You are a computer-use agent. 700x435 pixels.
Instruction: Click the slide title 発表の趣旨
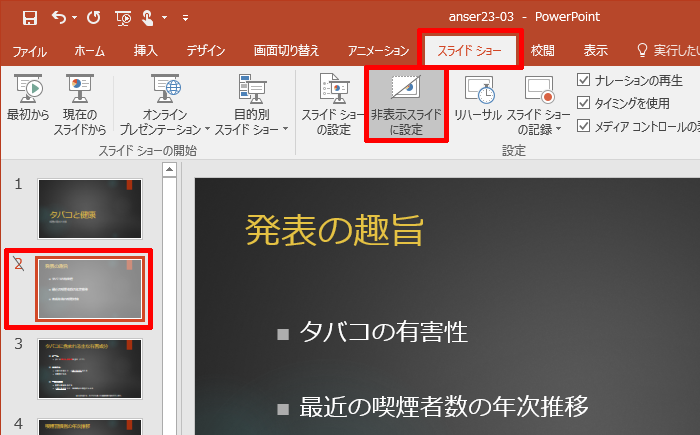tap(334, 230)
